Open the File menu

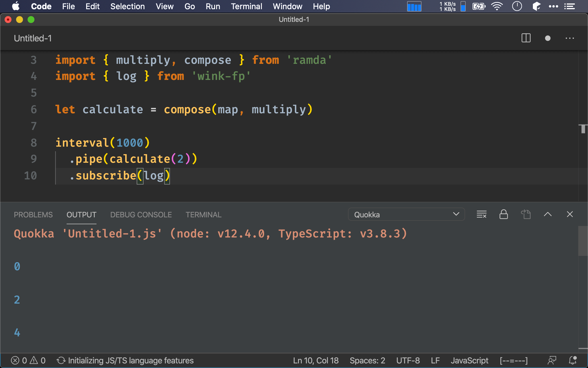click(x=68, y=6)
